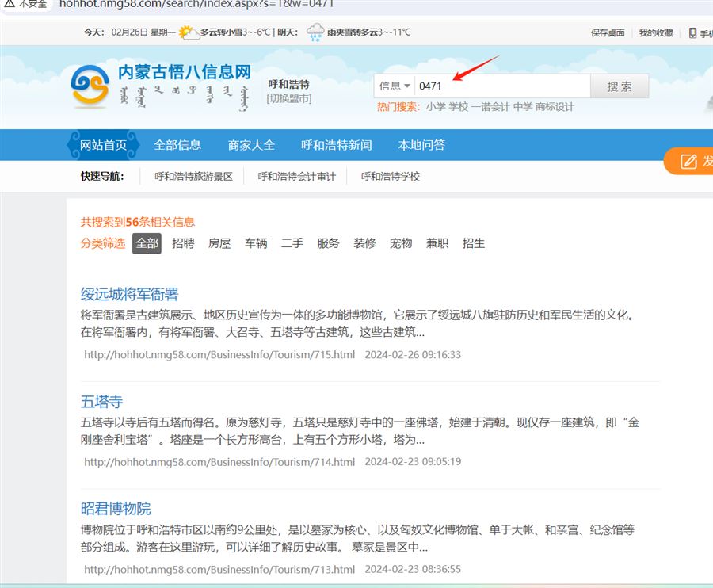Click the 搜索 search button
The image size is (713, 588).
620,86
